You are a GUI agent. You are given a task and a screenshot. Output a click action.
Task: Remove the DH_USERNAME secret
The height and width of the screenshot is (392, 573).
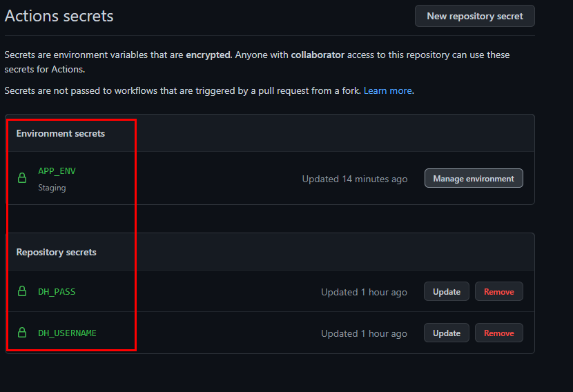[499, 333]
